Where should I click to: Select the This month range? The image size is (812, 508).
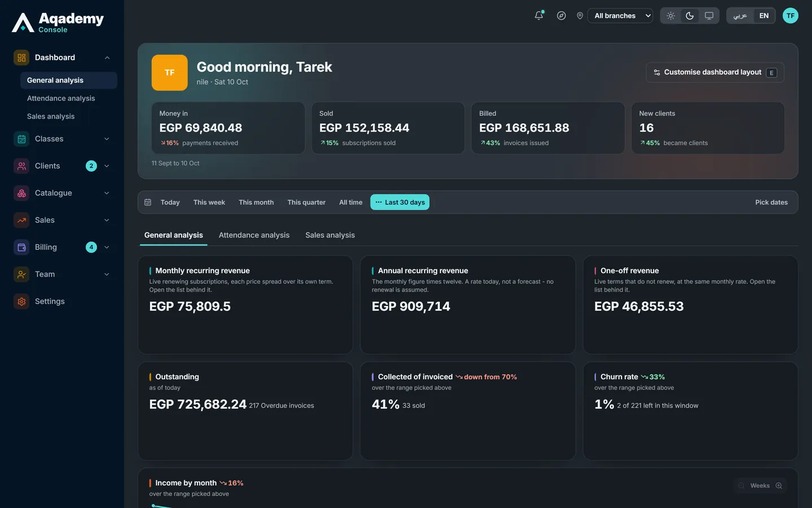pos(256,202)
